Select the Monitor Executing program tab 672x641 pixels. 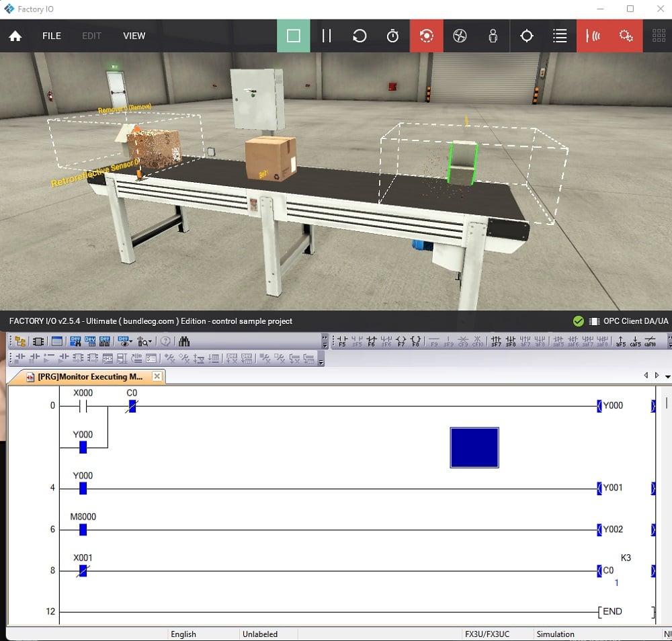coord(87,376)
